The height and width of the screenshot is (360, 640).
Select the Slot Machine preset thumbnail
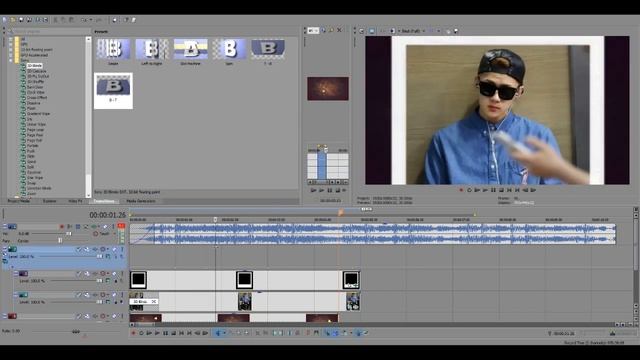coord(191,49)
